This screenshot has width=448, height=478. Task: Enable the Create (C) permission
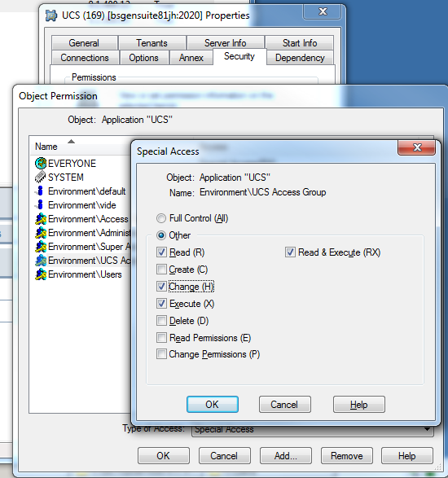coord(161,270)
